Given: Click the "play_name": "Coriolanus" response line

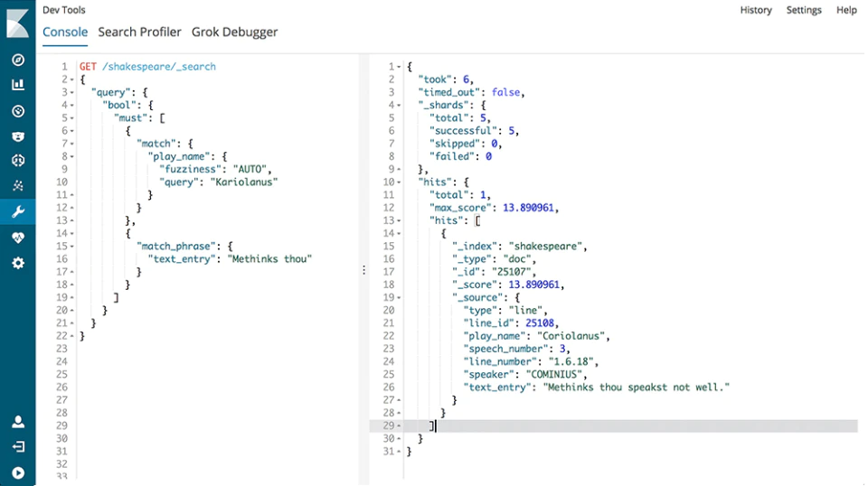Looking at the screenshot, I should click(536, 336).
